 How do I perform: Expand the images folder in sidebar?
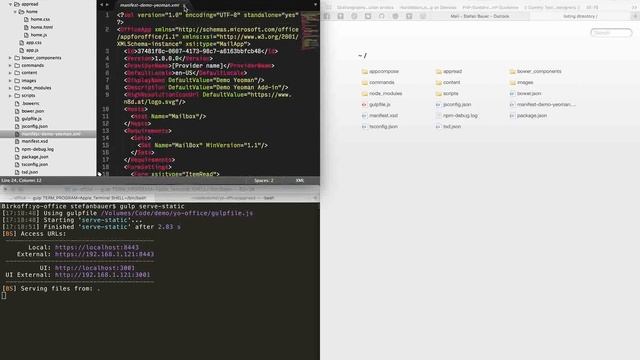[x=10, y=81]
